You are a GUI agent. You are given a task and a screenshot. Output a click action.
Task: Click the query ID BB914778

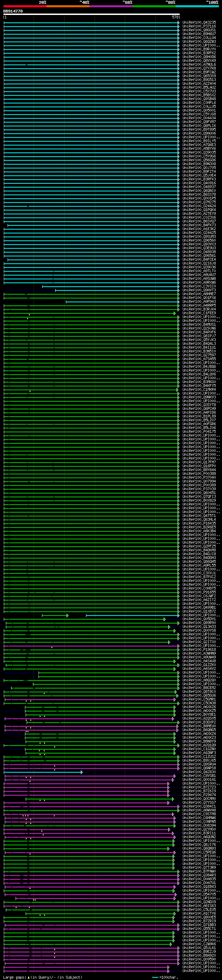point(13,11)
